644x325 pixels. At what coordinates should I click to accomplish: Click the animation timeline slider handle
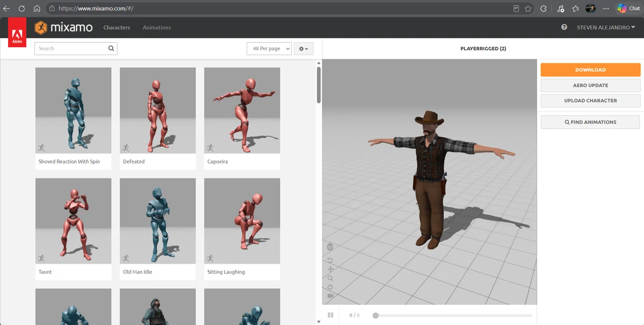tap(375, 315)
